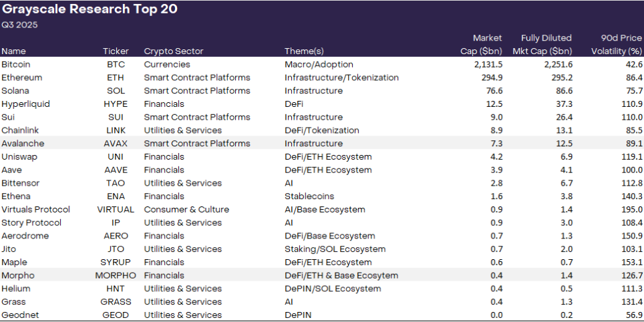Click the 'Currencies' sector cell

click(167, 65)
